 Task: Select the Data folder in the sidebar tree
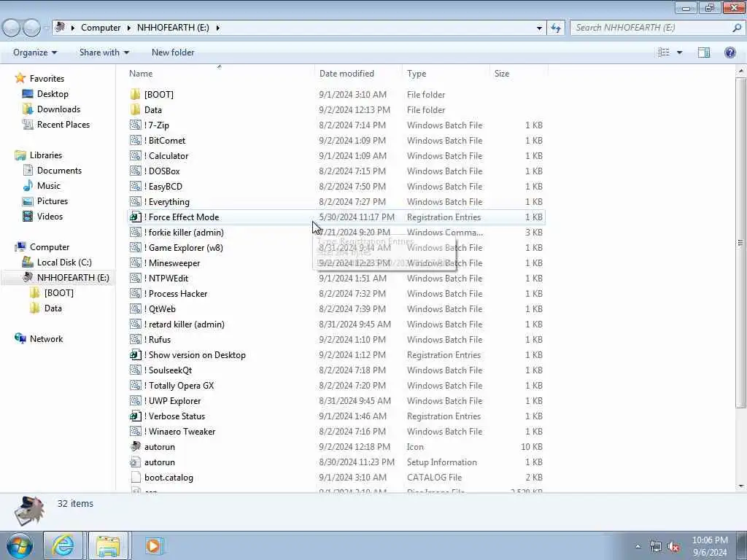click(x=53, y=308)
